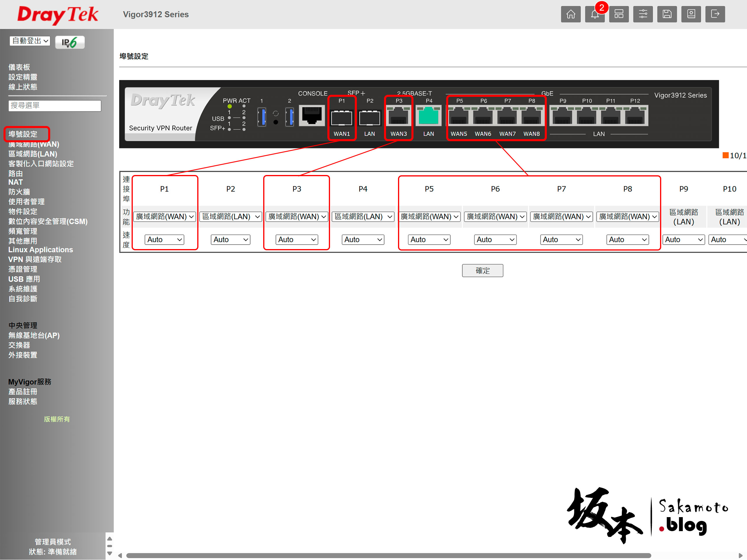The image size is (747, 560).
Task: Open P1 speed Auto dropdown
Action: point(165,240)
